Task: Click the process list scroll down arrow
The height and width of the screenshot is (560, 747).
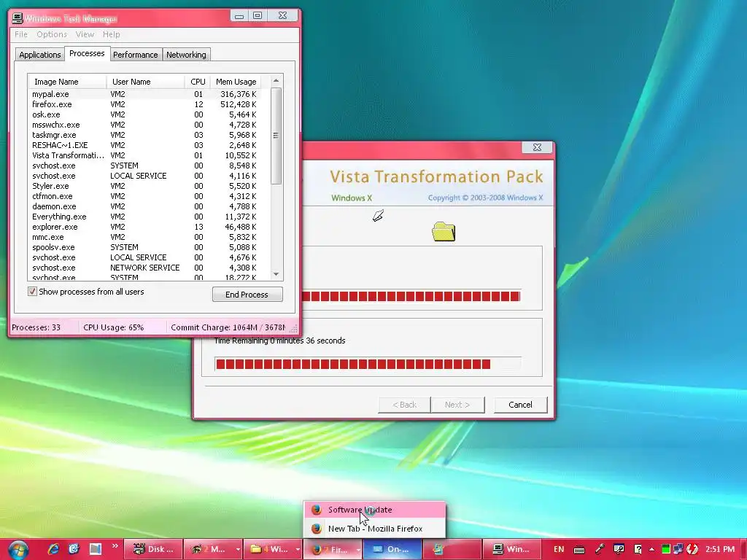Action: click(276, 274)
